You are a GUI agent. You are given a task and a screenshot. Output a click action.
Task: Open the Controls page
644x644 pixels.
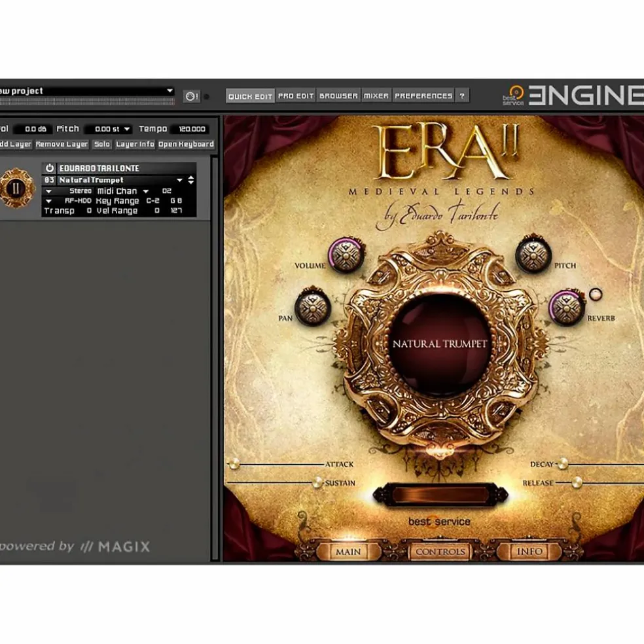point(440,552)
